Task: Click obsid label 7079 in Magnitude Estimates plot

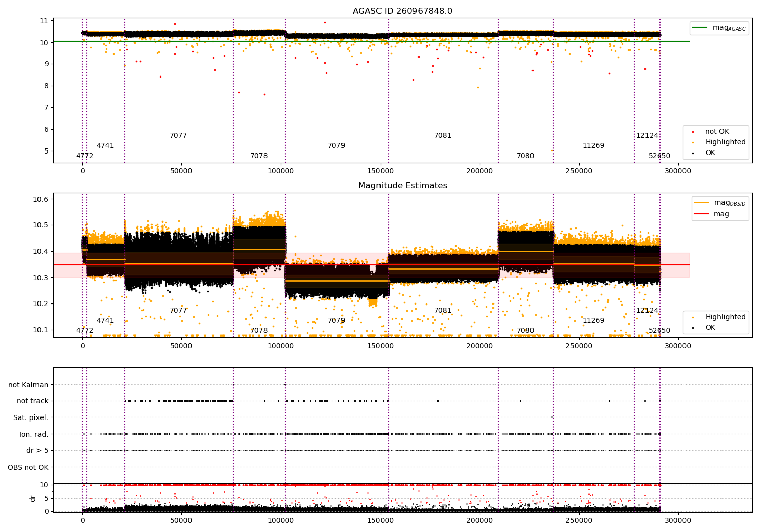Action: pos(336,321)
